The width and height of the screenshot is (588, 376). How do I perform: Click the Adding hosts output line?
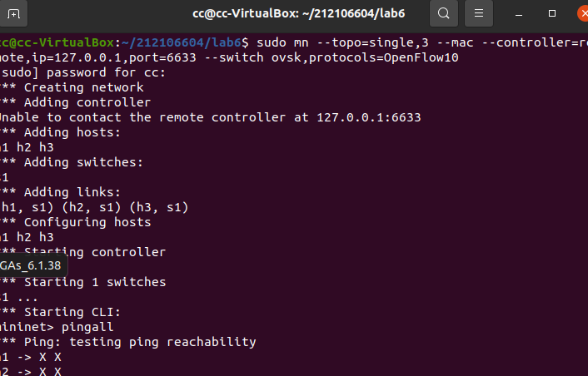pos(71,132)
